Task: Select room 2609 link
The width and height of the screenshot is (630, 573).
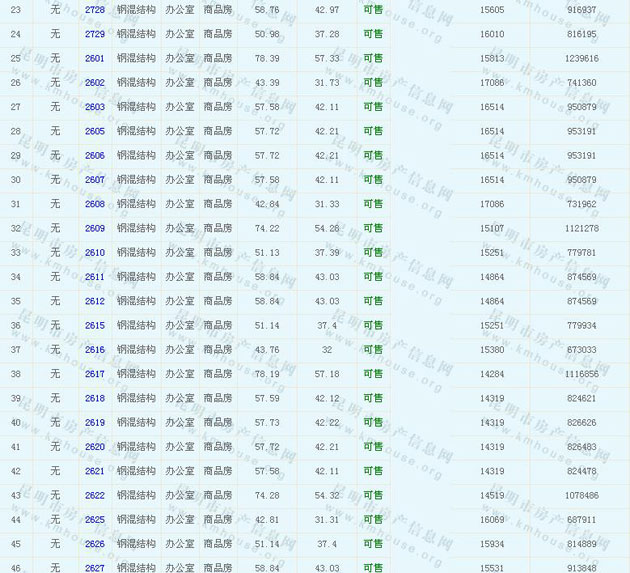Action: point(95,228)
